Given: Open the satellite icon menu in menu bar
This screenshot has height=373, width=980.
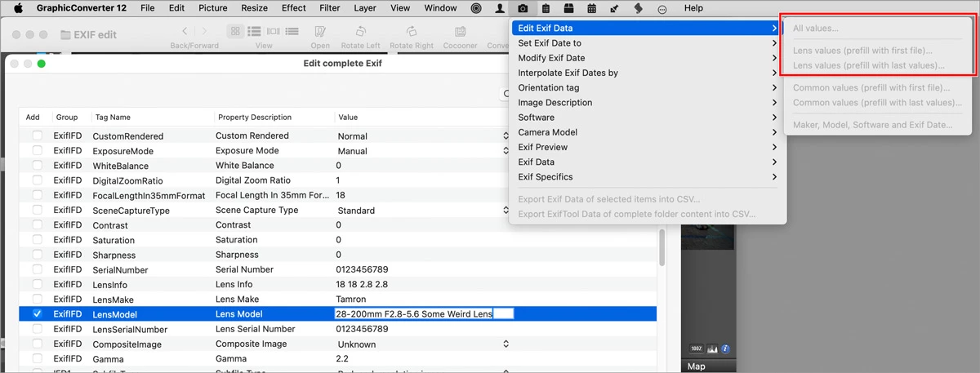Looking at the screenshot, I should pos(615,8).
